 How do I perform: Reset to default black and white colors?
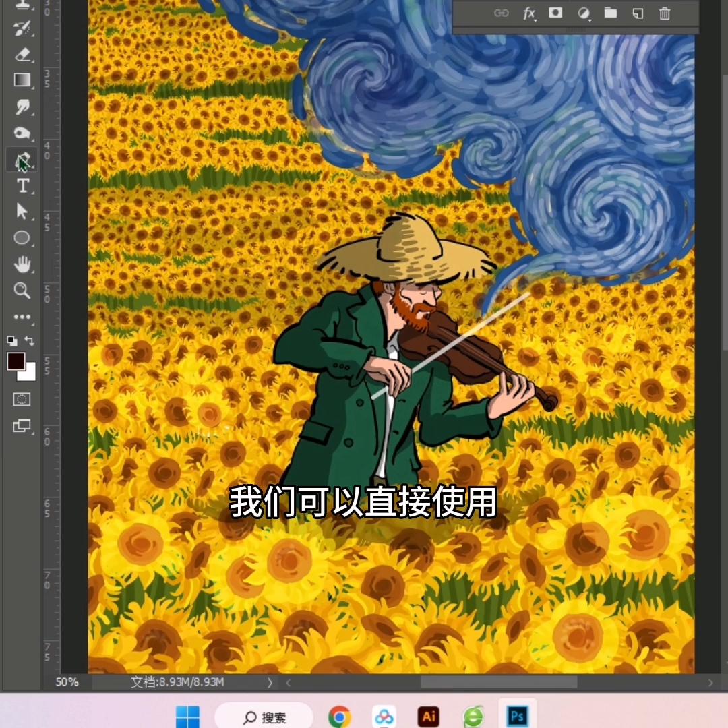pos(12,341)
